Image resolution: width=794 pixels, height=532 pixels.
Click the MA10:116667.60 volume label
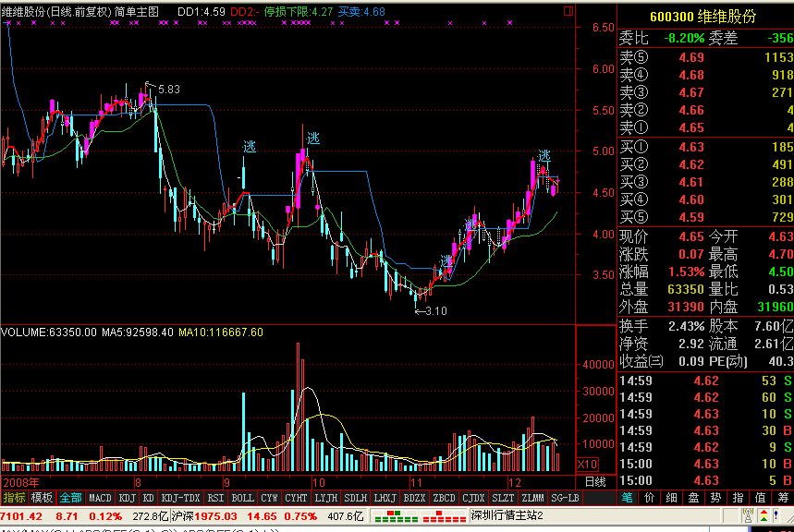tap(221, 332)
